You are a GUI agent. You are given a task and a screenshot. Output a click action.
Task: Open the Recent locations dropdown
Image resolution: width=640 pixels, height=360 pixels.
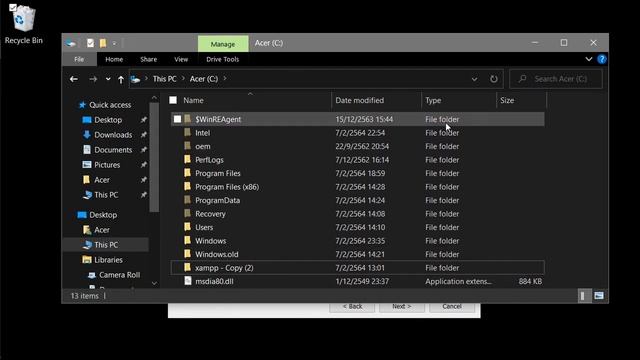point(108,79)
